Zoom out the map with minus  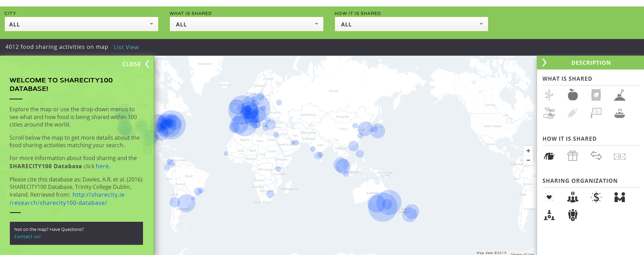pyautogui.click(x=528, y=160)
